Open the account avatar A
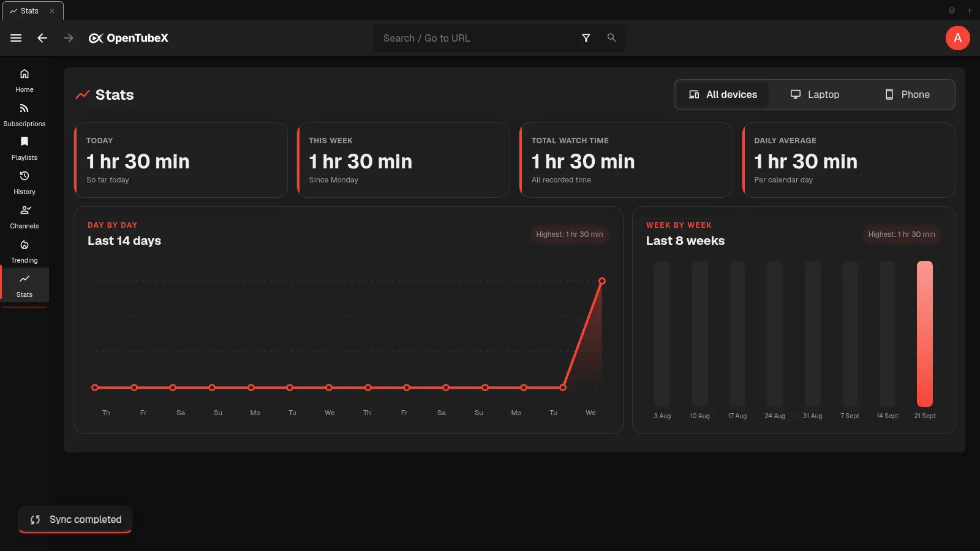 957,38
